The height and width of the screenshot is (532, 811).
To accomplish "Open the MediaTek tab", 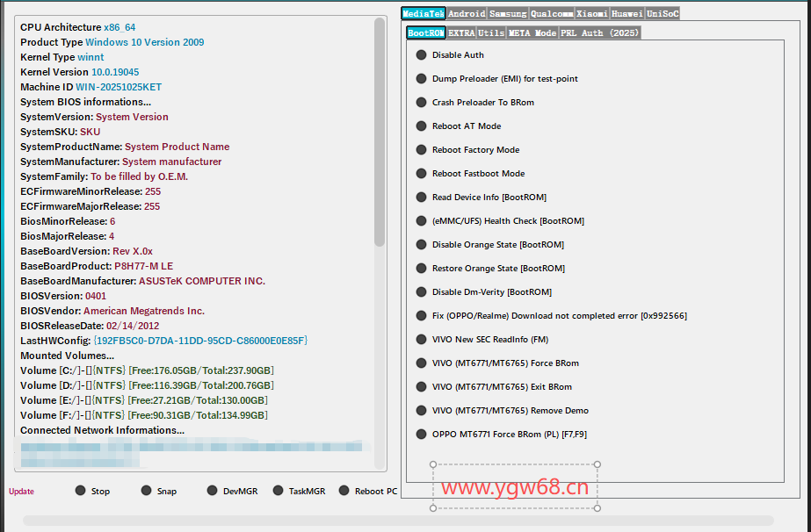I will coord(424,13).
